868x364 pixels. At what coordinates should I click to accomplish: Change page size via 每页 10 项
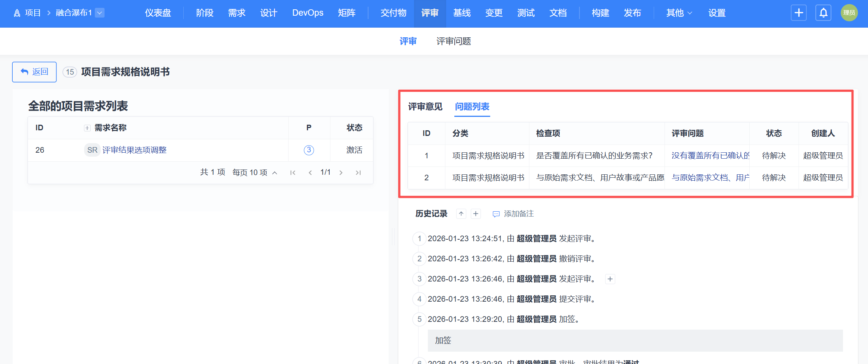click(255, 172)
